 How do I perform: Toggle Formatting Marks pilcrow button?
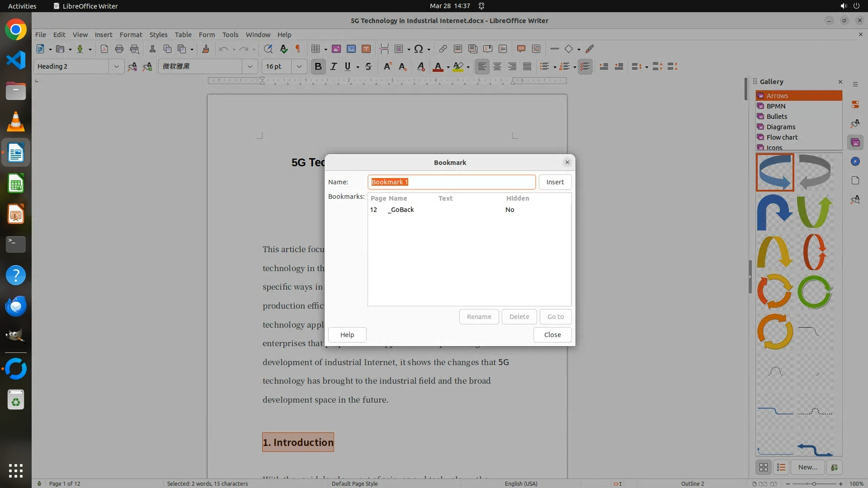tap(298, 49)
